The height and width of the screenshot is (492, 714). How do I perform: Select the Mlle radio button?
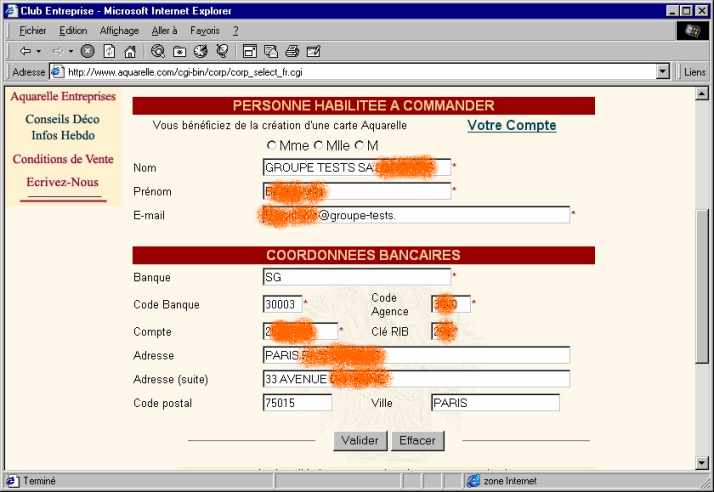tap(318, 146)
